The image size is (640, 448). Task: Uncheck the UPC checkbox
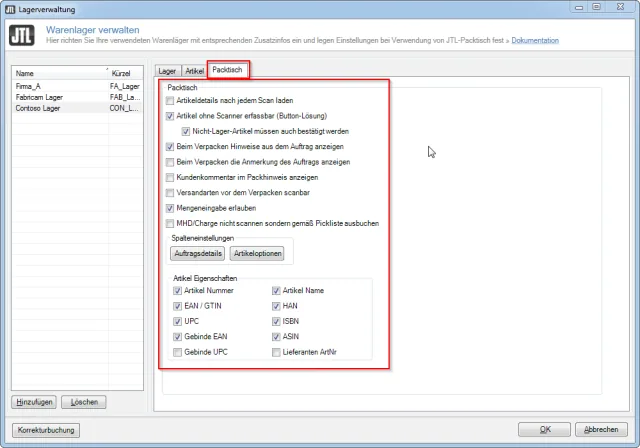[177, 322]
